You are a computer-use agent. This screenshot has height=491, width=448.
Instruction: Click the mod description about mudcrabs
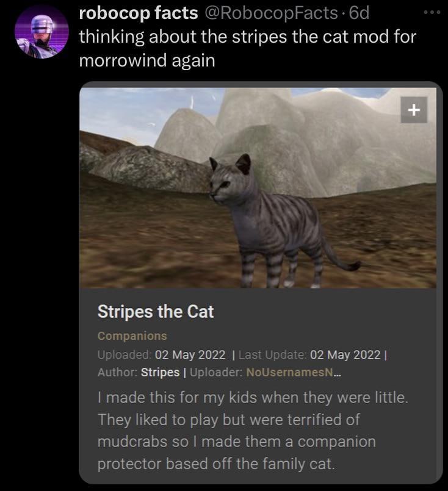[253, 431]
